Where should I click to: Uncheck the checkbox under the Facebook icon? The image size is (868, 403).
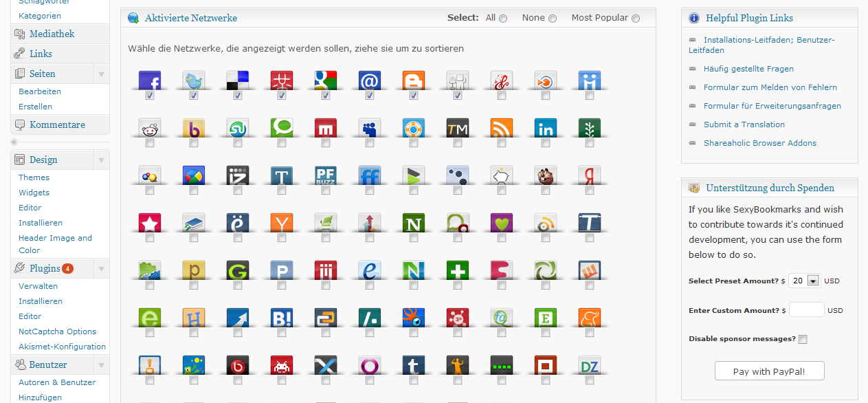coord(150,96)
